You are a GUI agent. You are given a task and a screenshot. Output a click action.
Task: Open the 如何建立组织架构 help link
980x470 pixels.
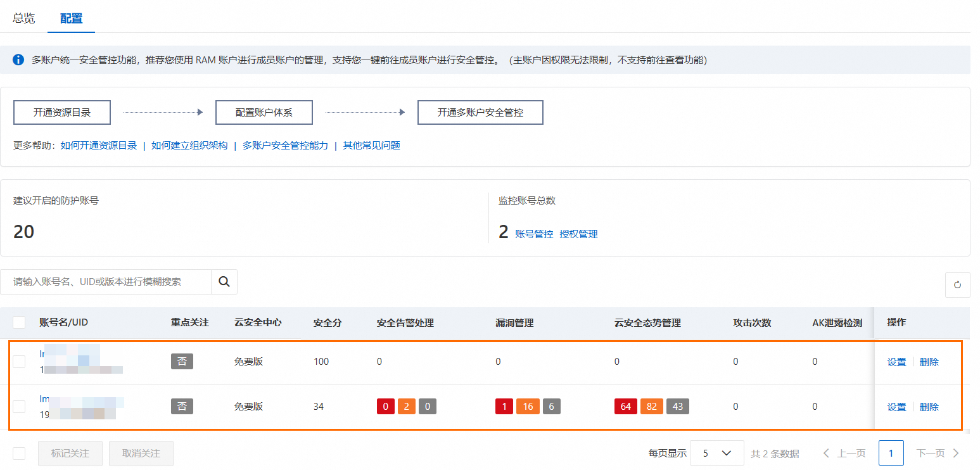[189, 146]
